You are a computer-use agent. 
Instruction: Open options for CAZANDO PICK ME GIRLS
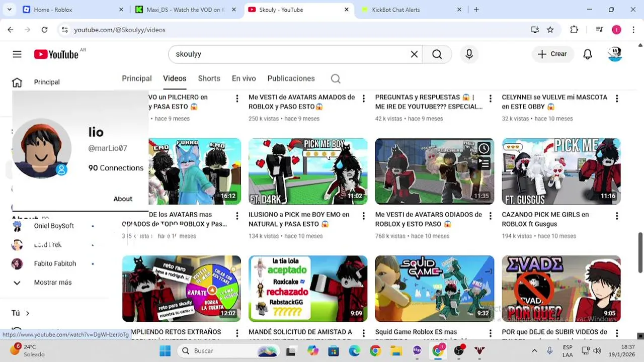point(617,216)
